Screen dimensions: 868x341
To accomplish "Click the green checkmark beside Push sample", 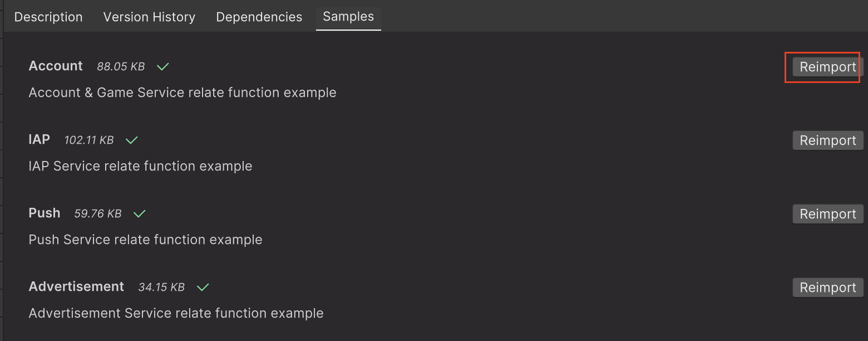I will pyautogui.click(x=140, y=214).
